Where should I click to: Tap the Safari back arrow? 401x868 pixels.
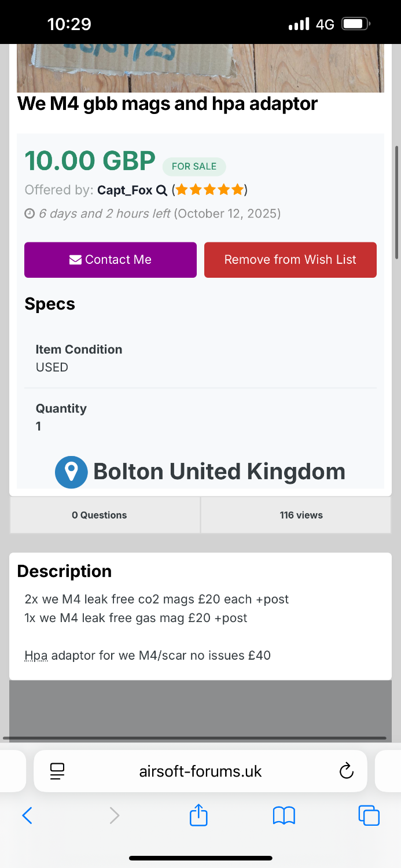tap(27, 815)
